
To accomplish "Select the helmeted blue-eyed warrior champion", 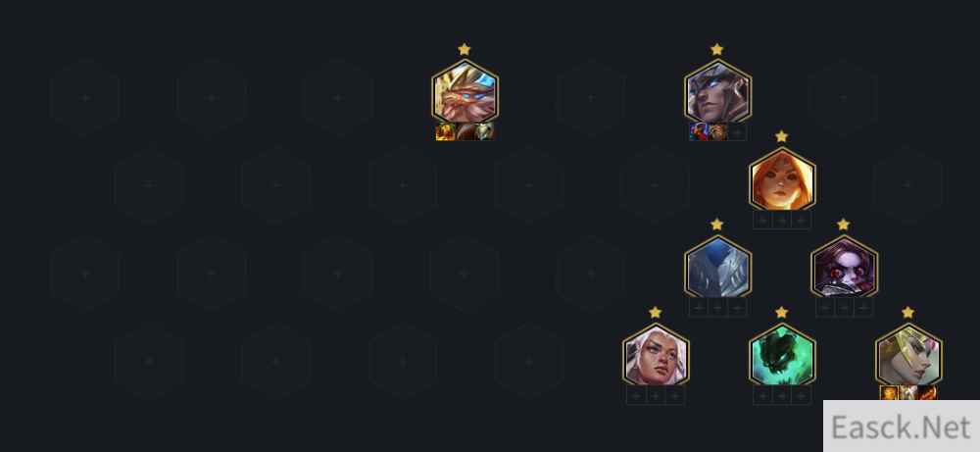I will [x=717, y=92].
